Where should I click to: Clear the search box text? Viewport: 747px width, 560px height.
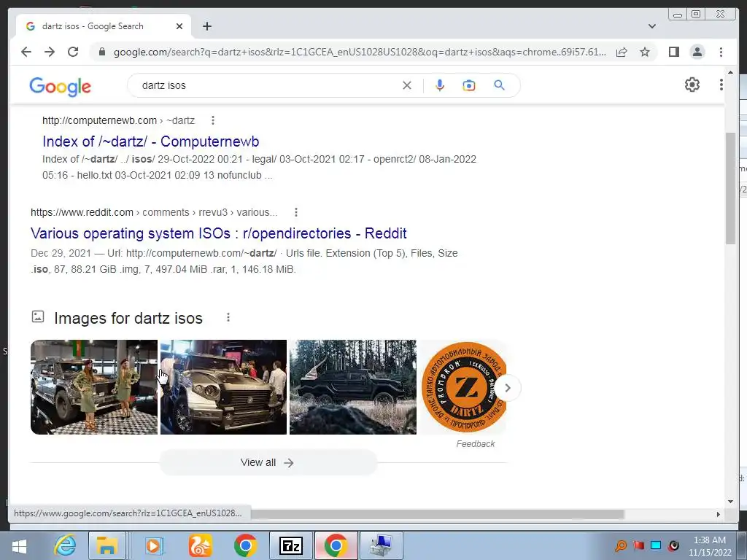point(407,85)
